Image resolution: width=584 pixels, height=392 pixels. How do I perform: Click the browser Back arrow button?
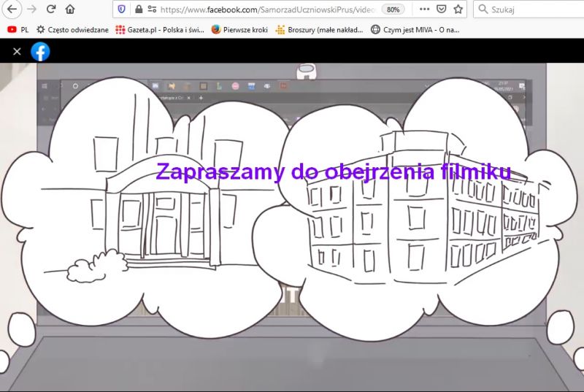tap(12, 9)
